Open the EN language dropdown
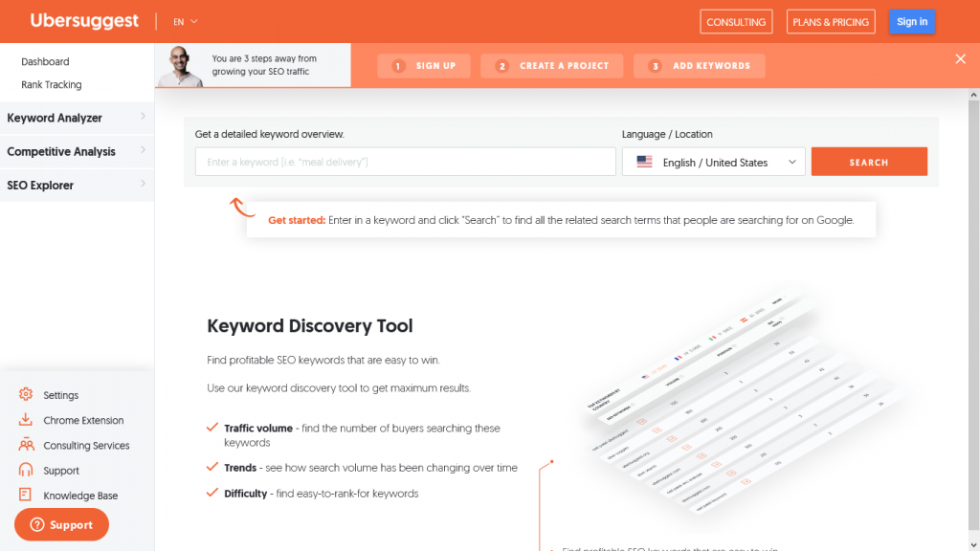 [186, 21]
